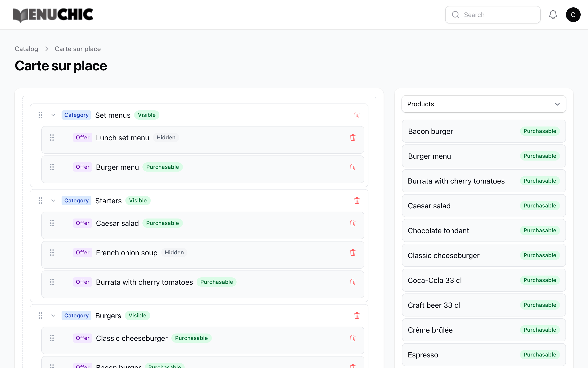This screenshot has height=368, width=588.
Task: Delete the Lunch set menu offer
Action: [353, 138]
